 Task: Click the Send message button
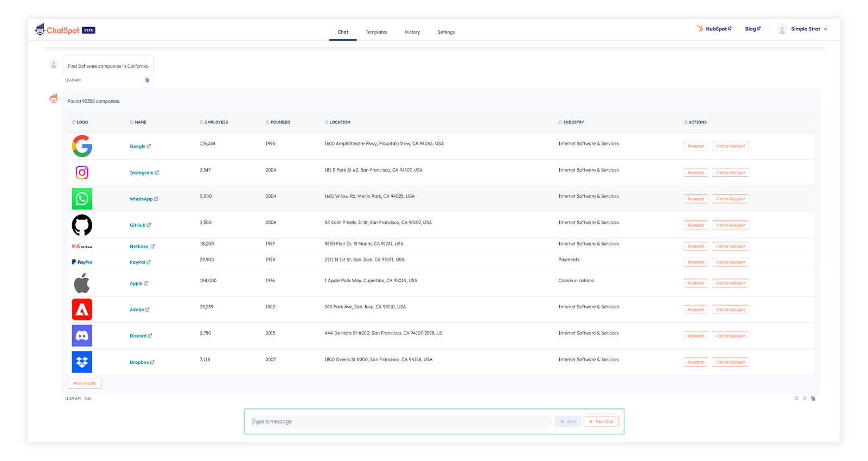point(568,421)
